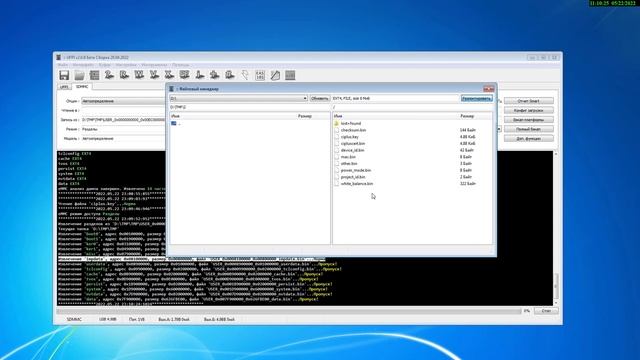Select checksum.bin in the right pane
This screenshot has width=640, height=360.
[x=353, y=130]
